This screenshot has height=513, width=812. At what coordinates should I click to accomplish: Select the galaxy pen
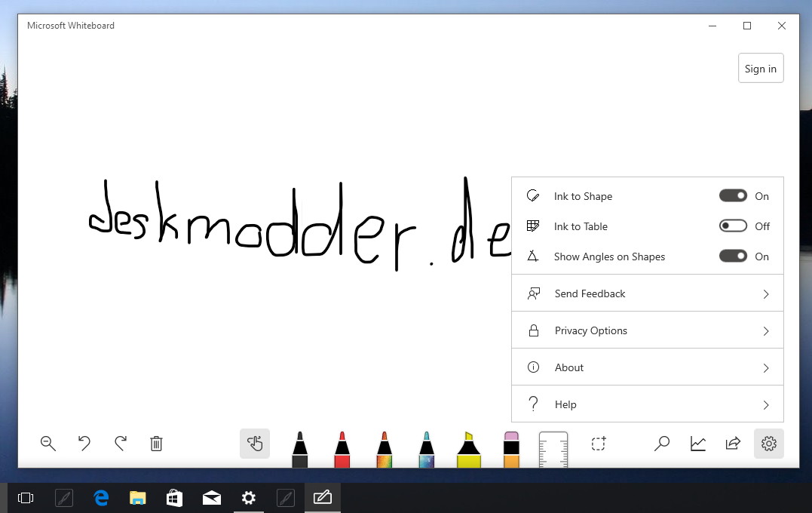point(426,450)
